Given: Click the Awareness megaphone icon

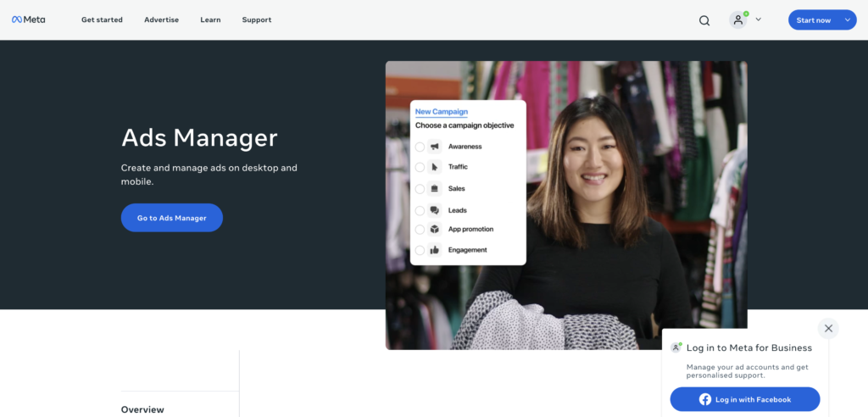Looking at the screenshot, I should (x=435, y=147).
